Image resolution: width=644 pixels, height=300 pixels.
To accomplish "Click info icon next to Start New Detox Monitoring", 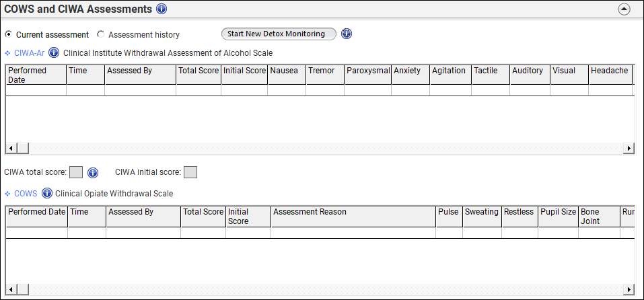I will point(347,34).
